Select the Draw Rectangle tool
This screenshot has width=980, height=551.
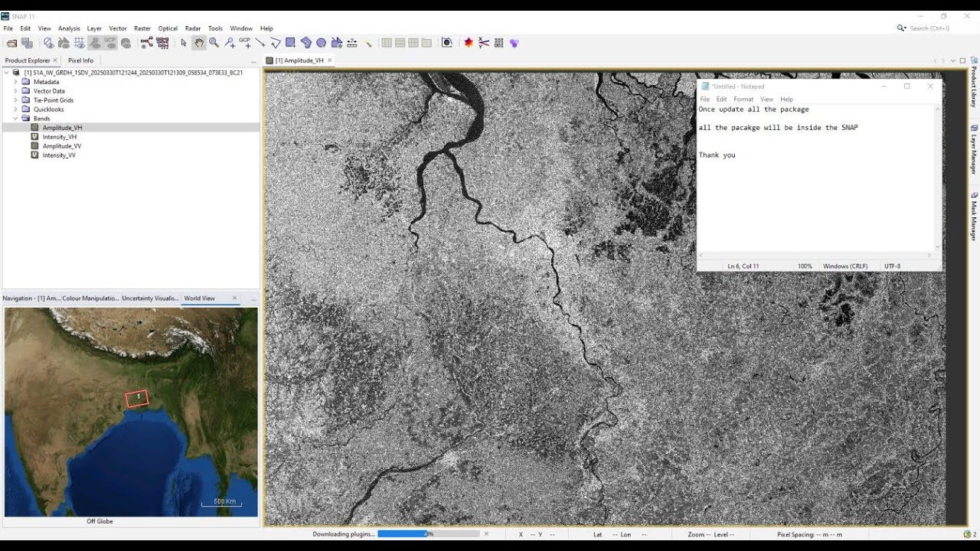(x=292, y=43)
